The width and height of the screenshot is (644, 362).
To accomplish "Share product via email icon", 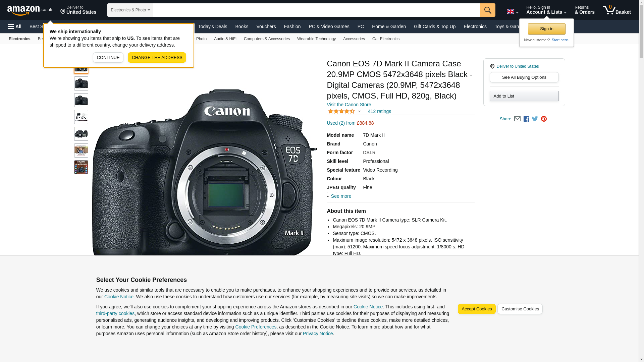I will 517,119.
